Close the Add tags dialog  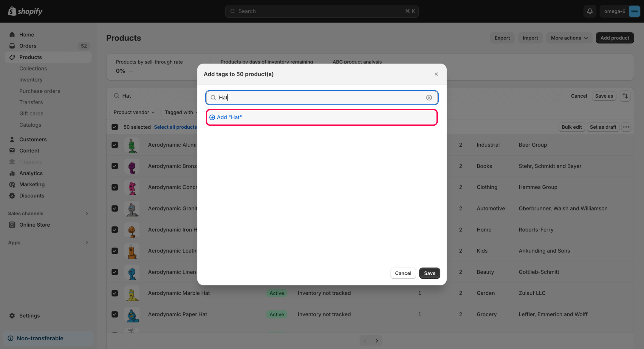(x=436, y=74)
